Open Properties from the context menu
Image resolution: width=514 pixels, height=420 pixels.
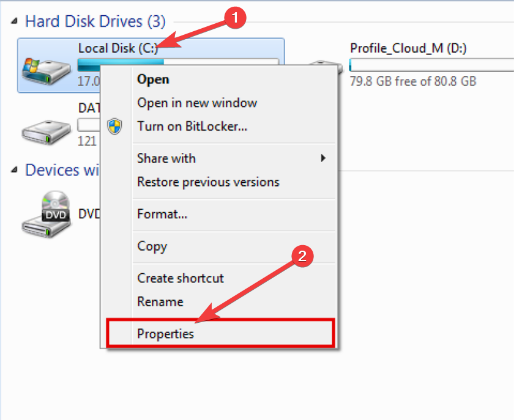(165, 334)
